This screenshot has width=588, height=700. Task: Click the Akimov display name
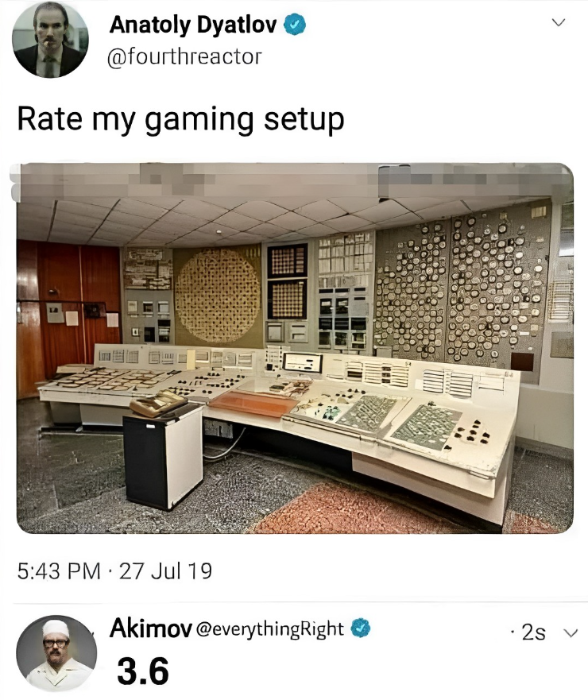click(x=150, y=628)
